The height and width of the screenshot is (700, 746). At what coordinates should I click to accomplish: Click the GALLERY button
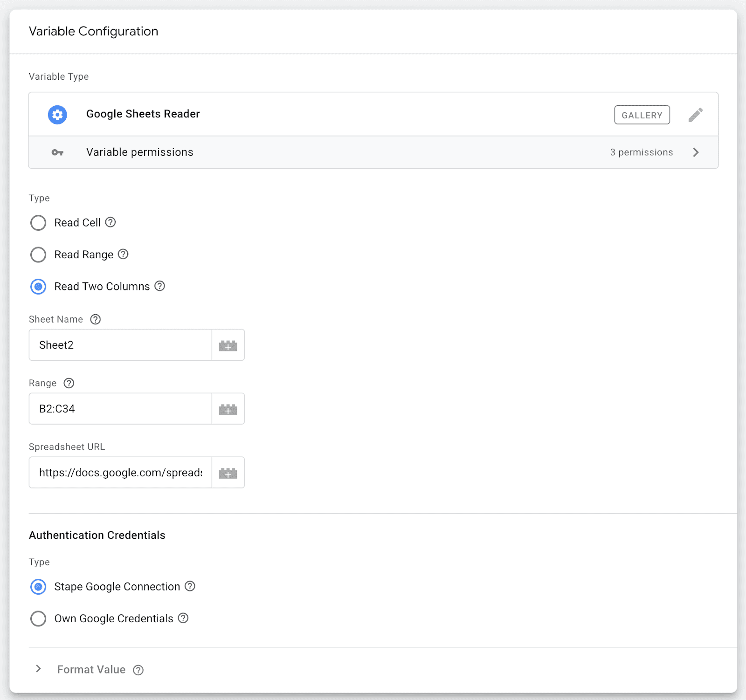[642, 115]
